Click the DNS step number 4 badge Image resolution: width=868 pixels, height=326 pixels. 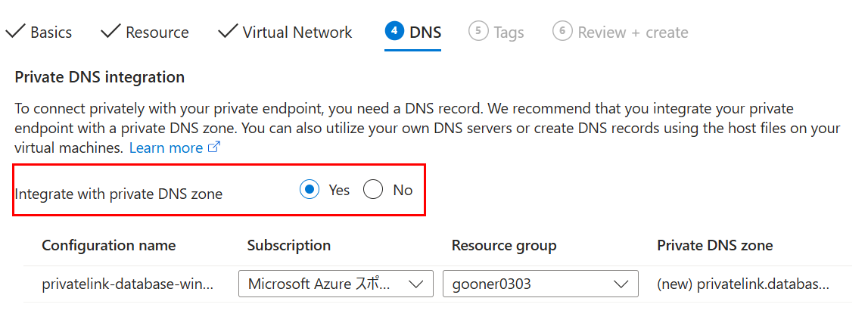(x=394, y=31)
